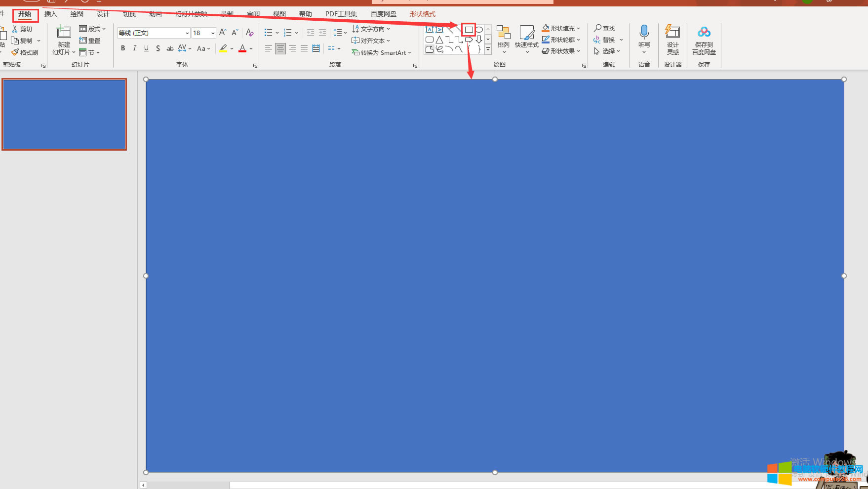This screenshot has height=489, width=868.
Task: Open 快速样式 (Quick Styles)
Action: pos(527,39)
